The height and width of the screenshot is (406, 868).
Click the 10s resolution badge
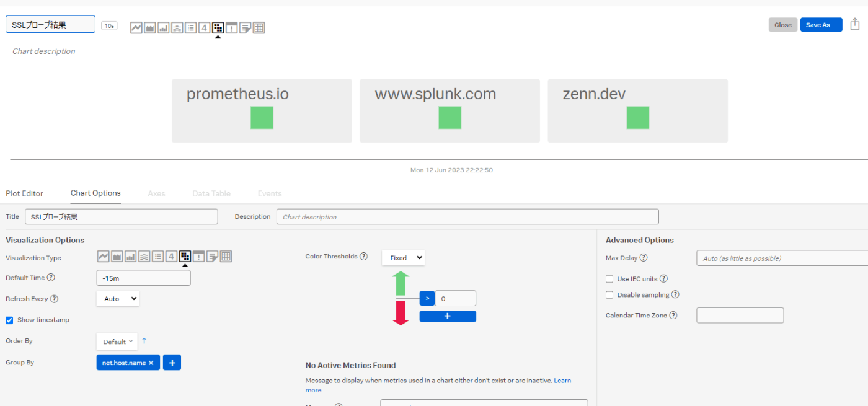[x=109, y=25]
